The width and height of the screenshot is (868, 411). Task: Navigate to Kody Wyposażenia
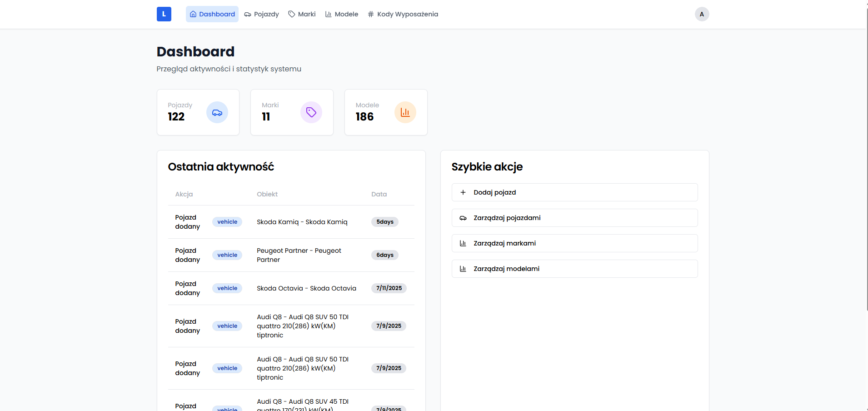click(403, 14)
